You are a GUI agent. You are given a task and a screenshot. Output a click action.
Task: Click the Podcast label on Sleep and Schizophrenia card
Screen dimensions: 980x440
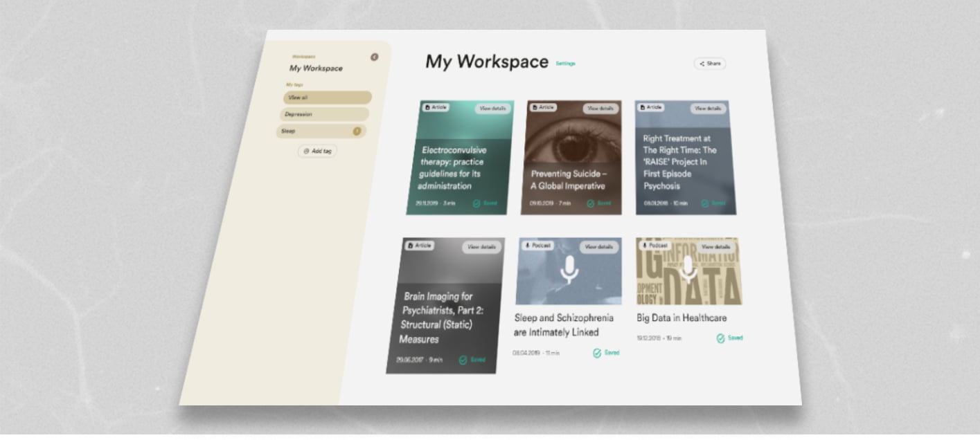pos(538,246)
